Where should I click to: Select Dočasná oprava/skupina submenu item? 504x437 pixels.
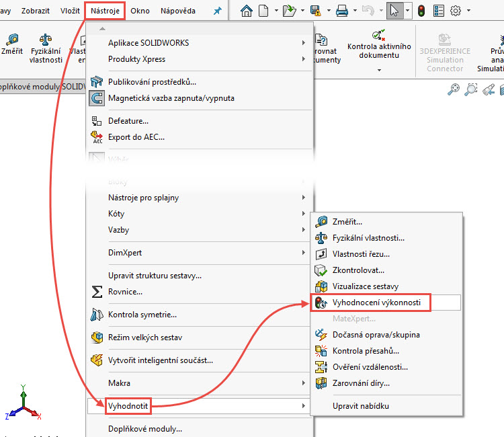(x=386, y=335)
